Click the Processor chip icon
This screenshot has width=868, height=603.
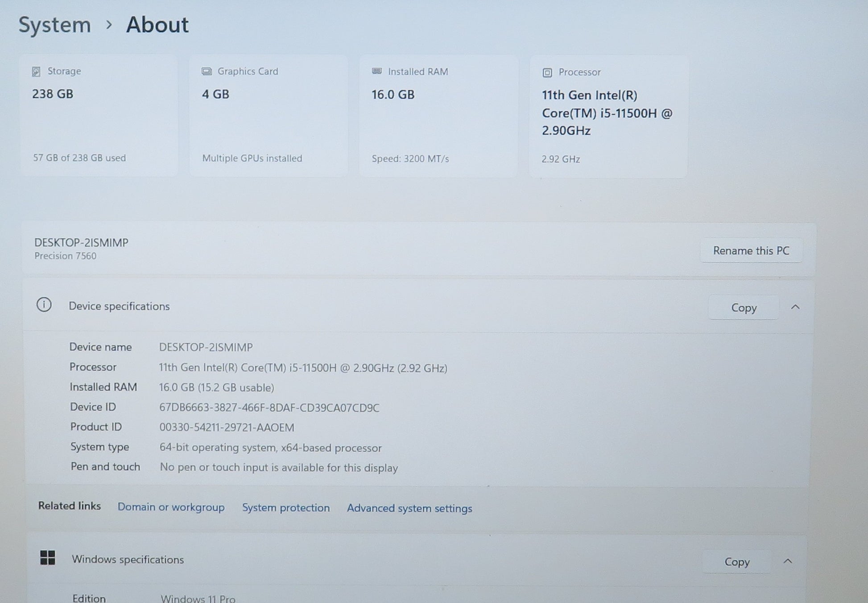click(547, 72)
